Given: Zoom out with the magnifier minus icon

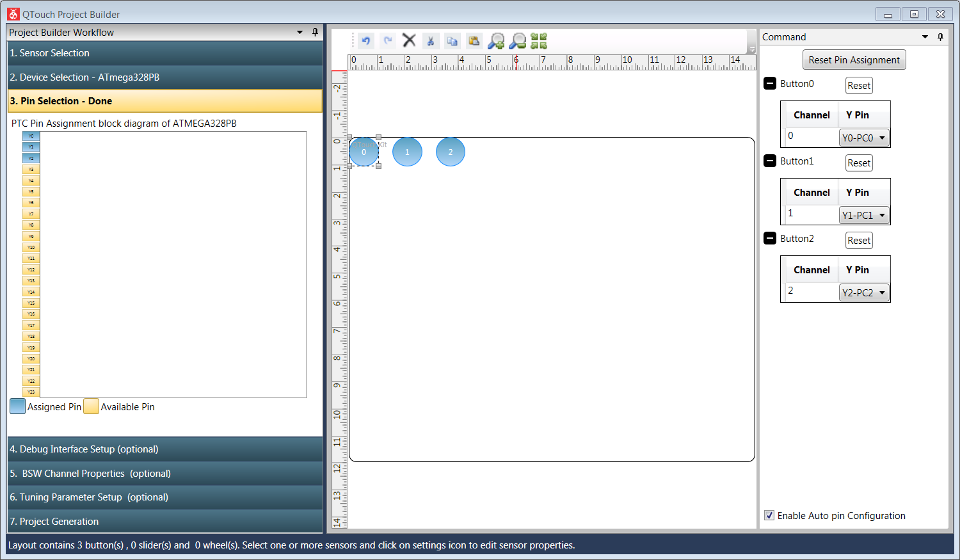Looking at the screenshot, I should (x=518, y=41).
